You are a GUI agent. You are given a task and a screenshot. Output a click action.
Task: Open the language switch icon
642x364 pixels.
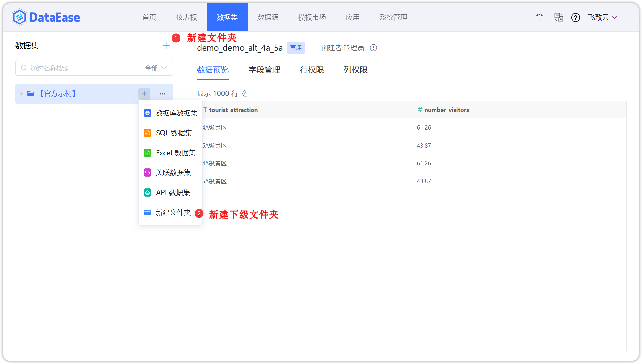559,17
